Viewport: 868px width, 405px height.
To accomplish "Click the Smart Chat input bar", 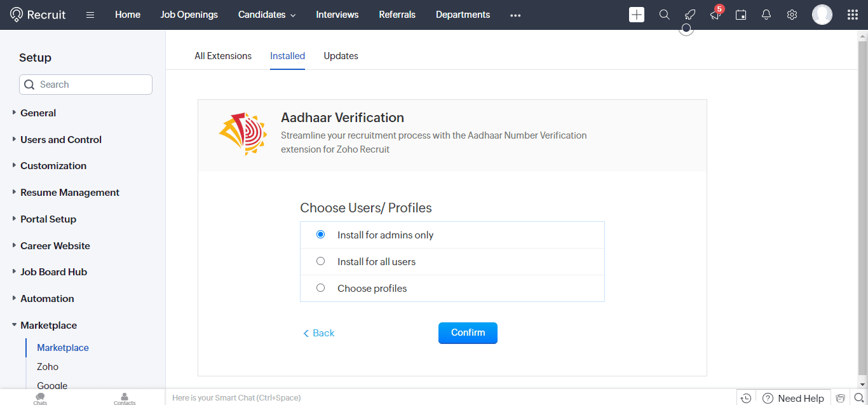I will coord(451,398).
